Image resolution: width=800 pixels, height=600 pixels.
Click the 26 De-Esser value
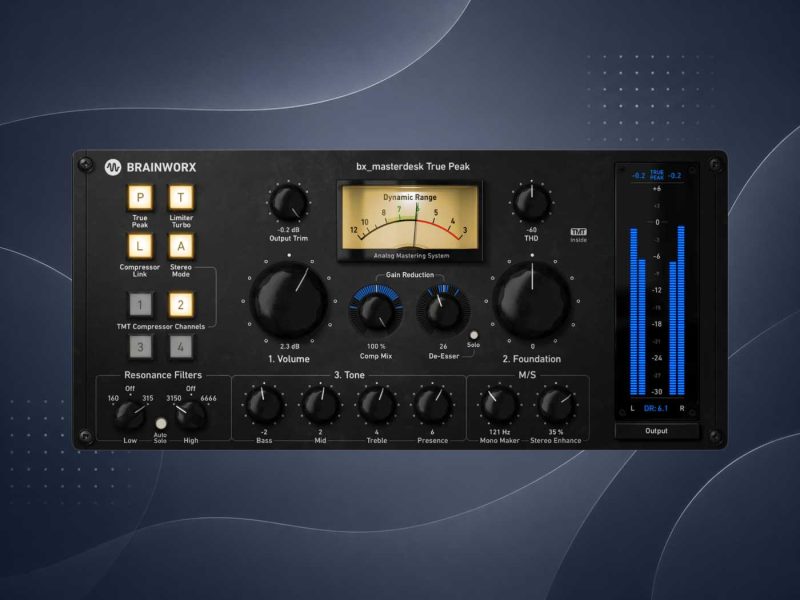pyautogui.click(x=443, y=346)
